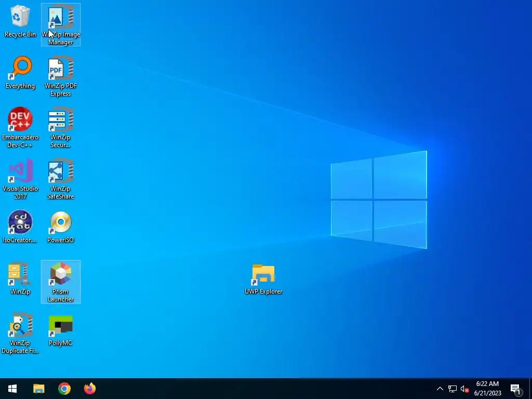Select the WinZip desktop shortcut

click(20, 278)
